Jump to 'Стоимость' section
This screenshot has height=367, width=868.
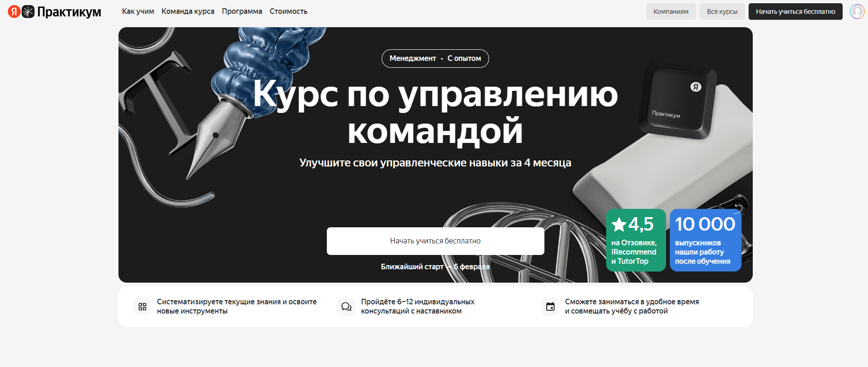tap(289, 11)
